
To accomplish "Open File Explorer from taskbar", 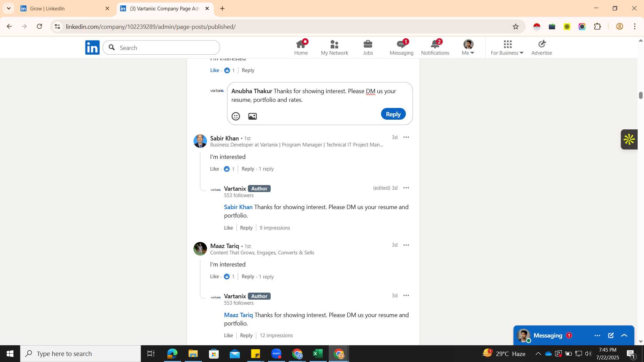I will [x=193, y=354].
